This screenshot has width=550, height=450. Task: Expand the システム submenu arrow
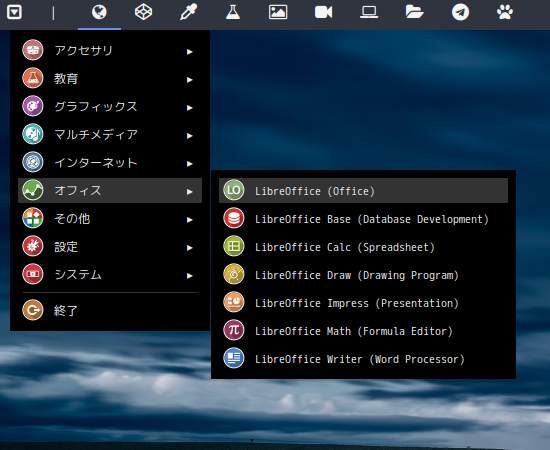(x=190, y=276)
